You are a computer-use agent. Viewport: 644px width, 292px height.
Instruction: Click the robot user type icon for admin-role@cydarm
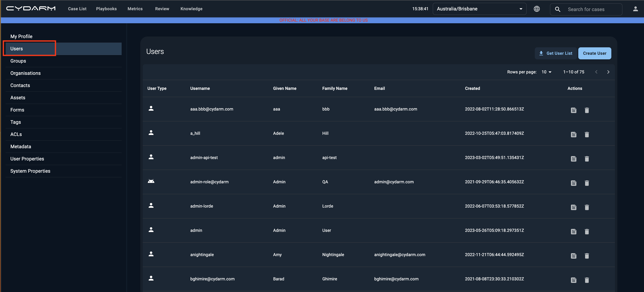point(151,181)
